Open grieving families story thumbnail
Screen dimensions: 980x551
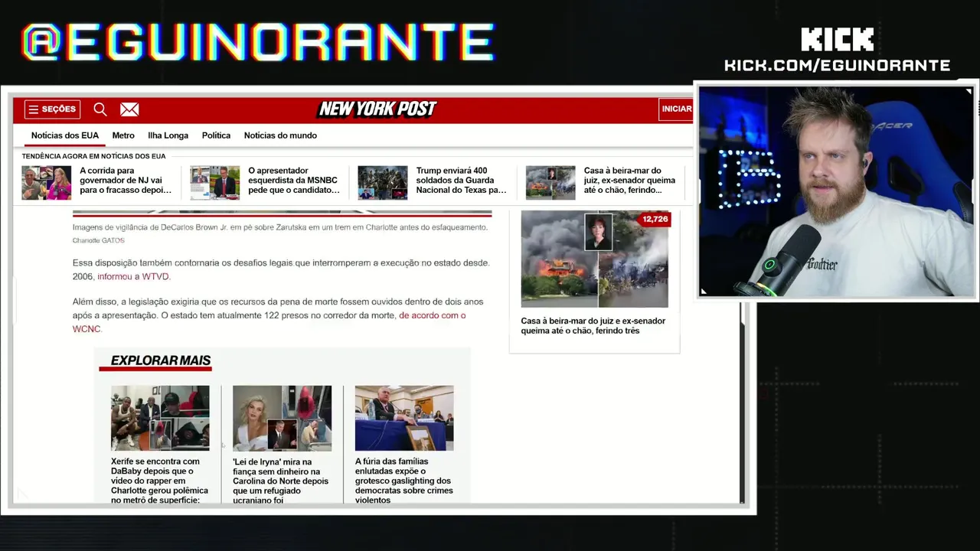coord(404,418)
